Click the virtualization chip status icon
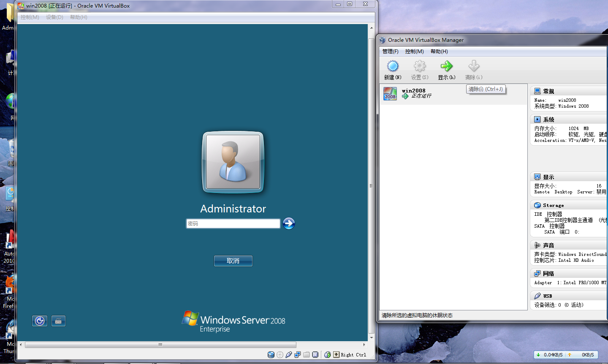This screenshot has width=608, height=364. click(315, 355)
